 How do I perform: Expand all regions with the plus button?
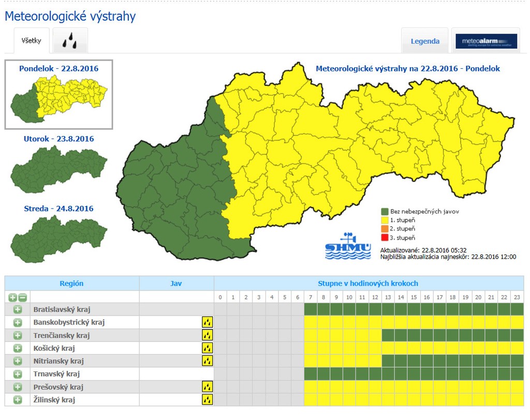click(x=13, y=297)
